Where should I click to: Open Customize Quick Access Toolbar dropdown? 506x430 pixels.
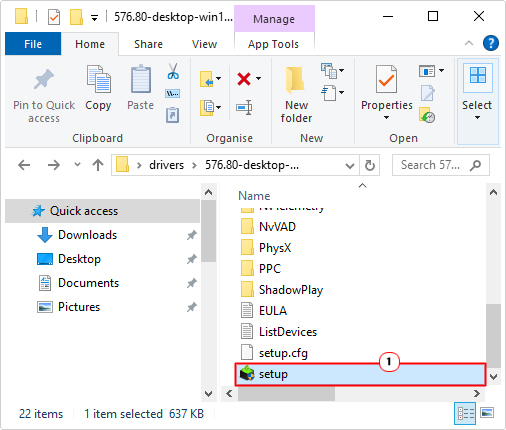pos(95,18)
